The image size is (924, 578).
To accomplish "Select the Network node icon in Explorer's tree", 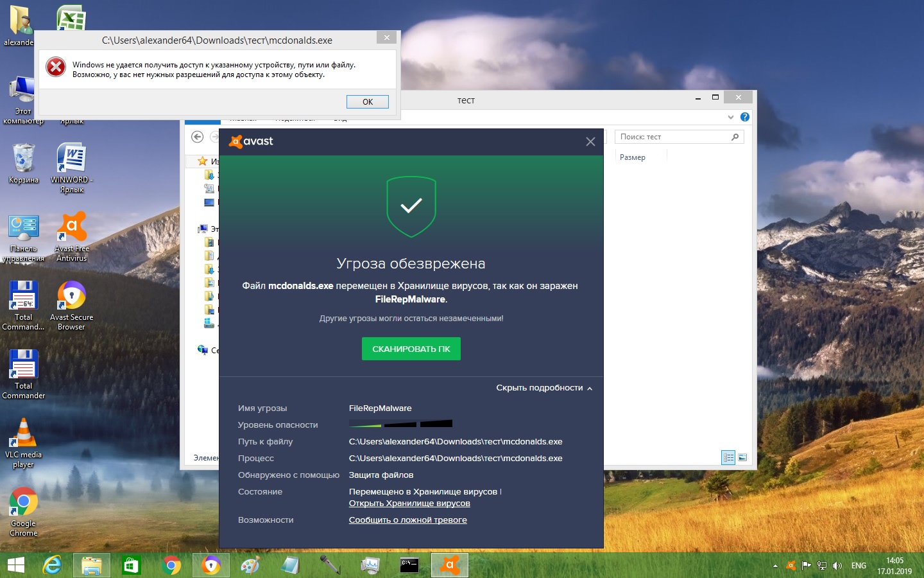I will 203,350.
